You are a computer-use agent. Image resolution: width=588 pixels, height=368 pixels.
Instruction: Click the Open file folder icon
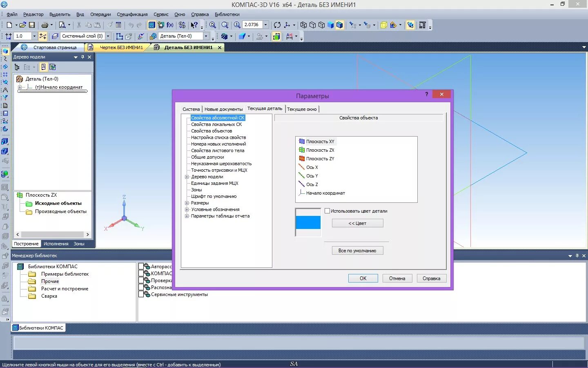click(23, 25)
